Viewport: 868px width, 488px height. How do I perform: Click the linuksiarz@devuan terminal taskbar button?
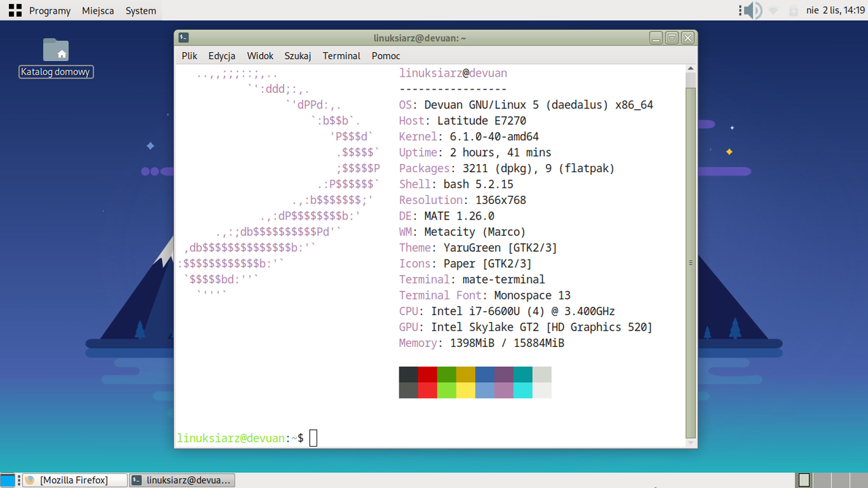[182, 480]
